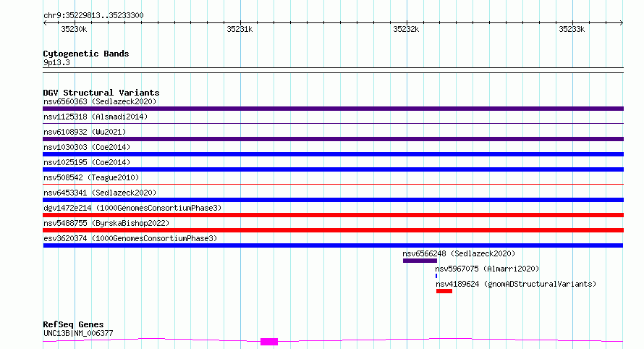Viewport: 644px width, 349px height.
Task: Select the nsv1025195 blue variant bar
Action: pyautogui.click(x=333, y=169)
